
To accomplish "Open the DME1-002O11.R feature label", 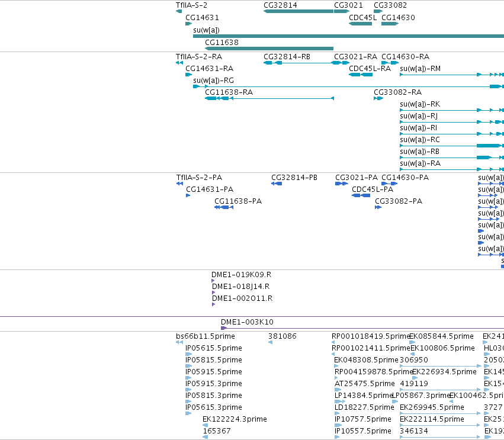I will [242, 298].
